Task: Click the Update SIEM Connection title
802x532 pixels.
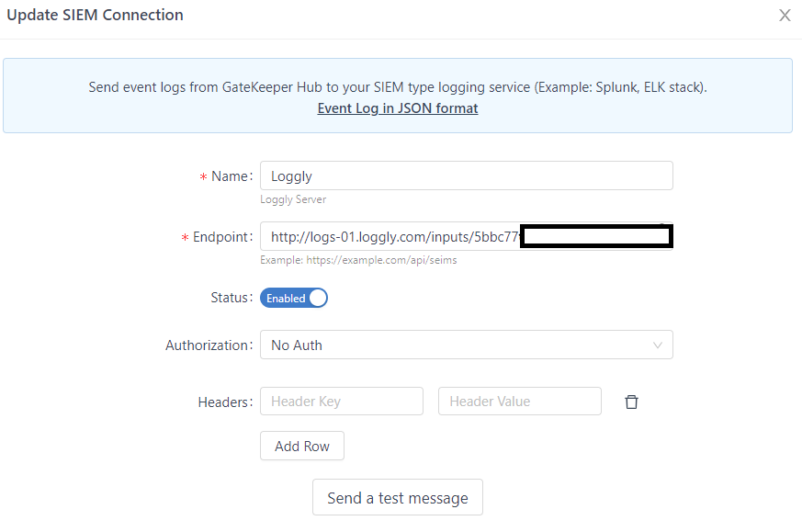Action: click(95, 15)
